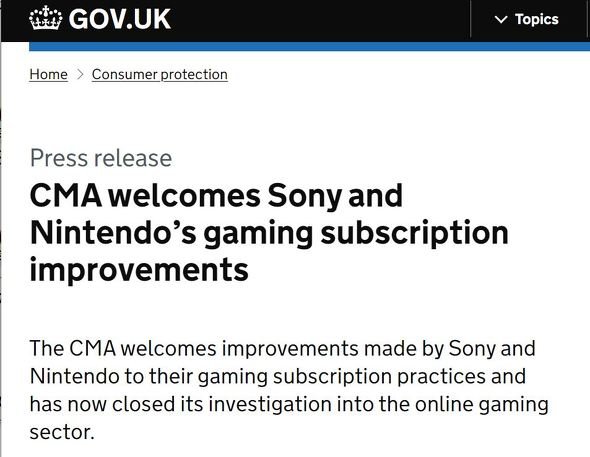Click the word improvements in the headline
590x457 pixels.
click(139, 269)
